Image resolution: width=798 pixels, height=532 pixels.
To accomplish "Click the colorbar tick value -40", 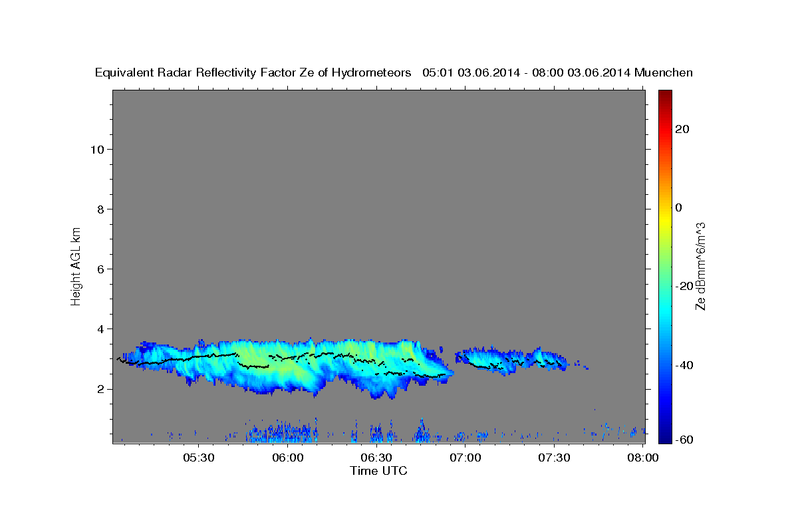I will click(x=684, y=364).
